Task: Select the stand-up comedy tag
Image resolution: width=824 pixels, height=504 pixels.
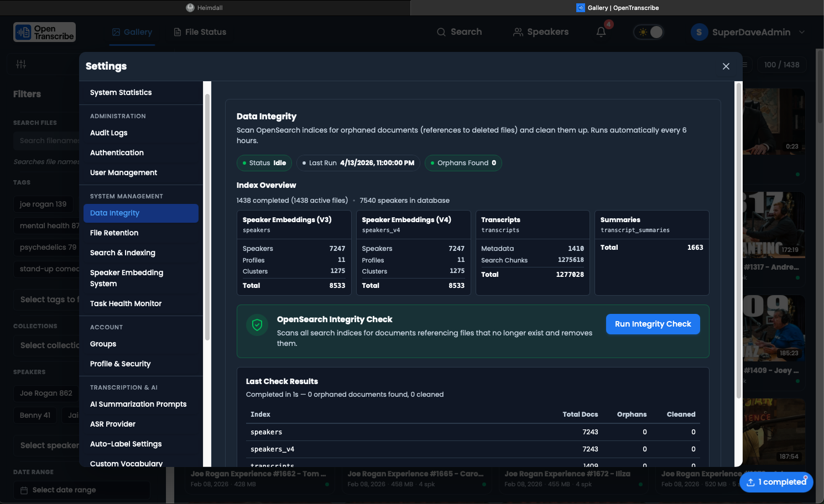Action: pyautogui.click(x=46, y=269)
